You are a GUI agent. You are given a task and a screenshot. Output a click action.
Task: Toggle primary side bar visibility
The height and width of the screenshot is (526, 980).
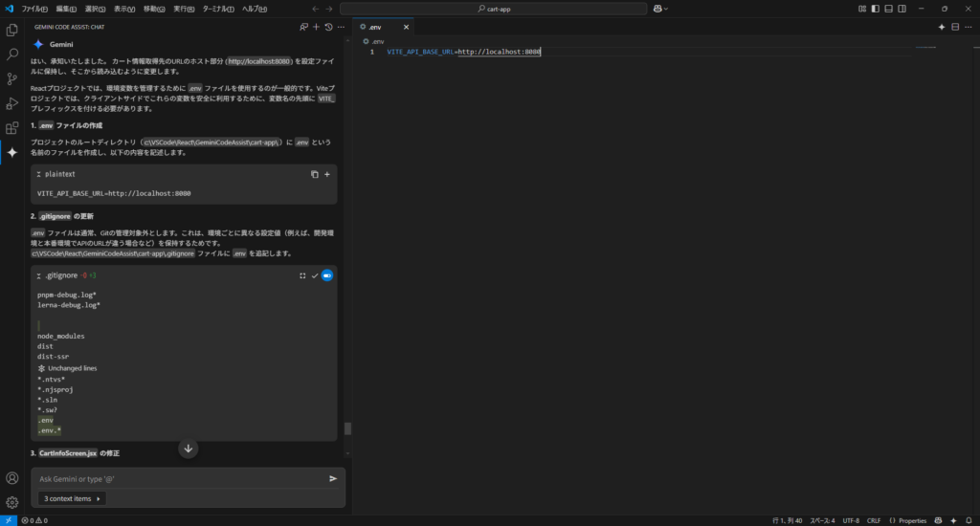pos(875,9)
